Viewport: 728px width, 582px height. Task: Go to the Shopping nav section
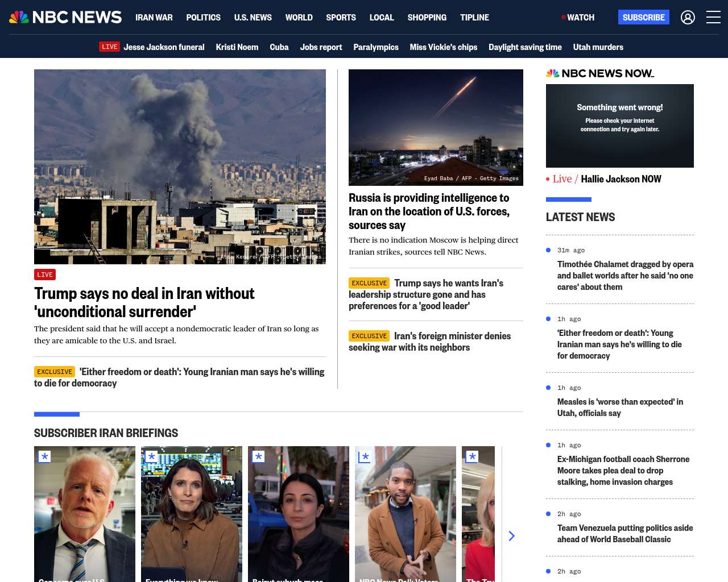tap(427, 18)
